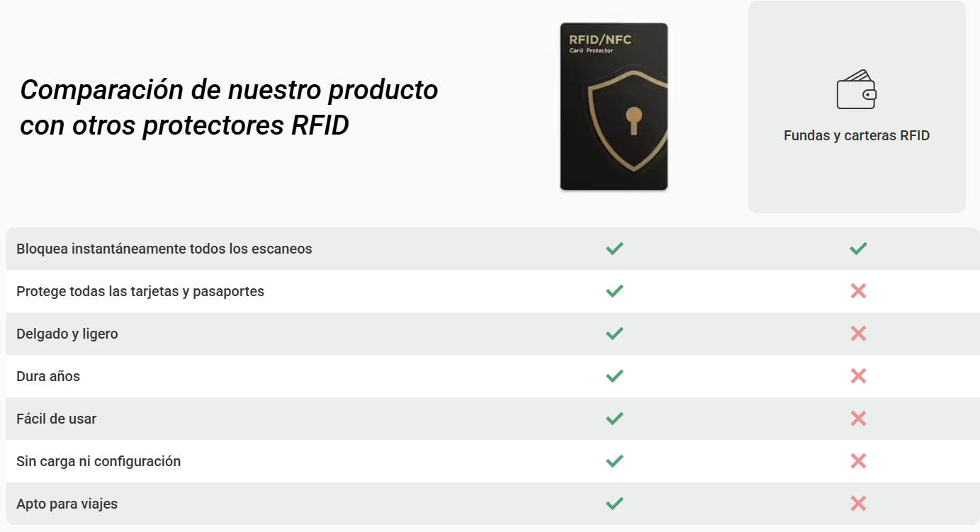Click green checkmark for 'Dura años'
Image resolution: width=980 pixels, height=532 pixels.
(614, 376)
